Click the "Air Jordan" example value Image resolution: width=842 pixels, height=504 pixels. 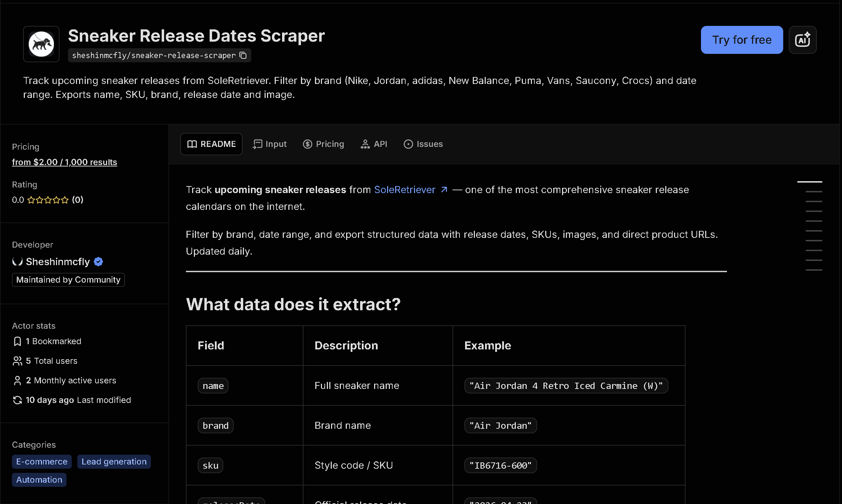tap(500, 426)
